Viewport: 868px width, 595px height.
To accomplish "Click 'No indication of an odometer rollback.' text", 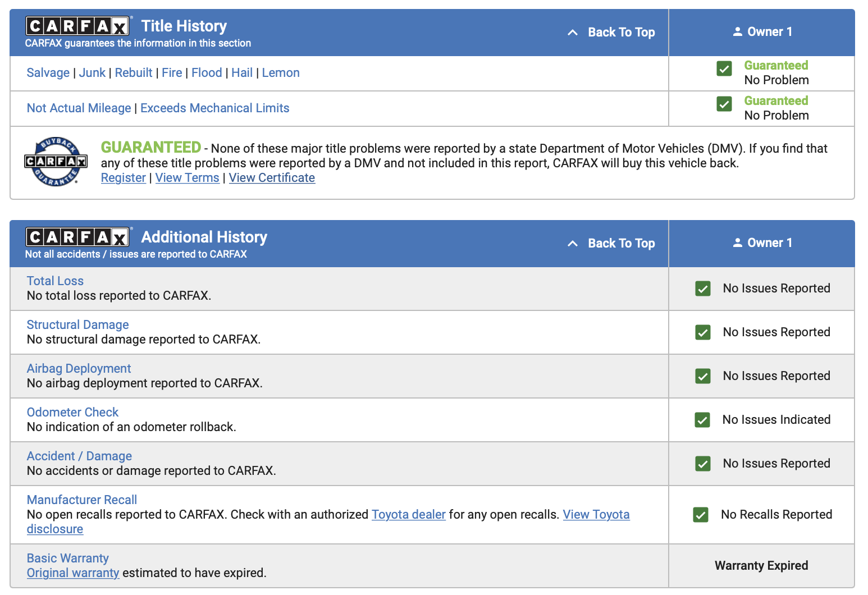I will point(131,427).
